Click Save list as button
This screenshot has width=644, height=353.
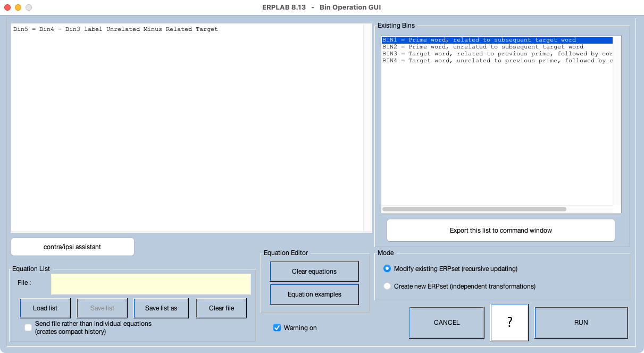161,308
